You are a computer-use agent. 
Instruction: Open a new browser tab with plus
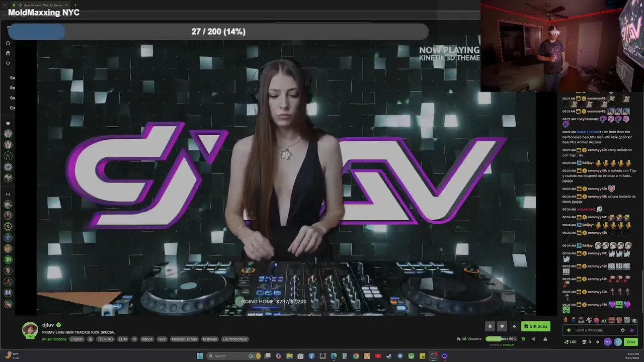75,5
